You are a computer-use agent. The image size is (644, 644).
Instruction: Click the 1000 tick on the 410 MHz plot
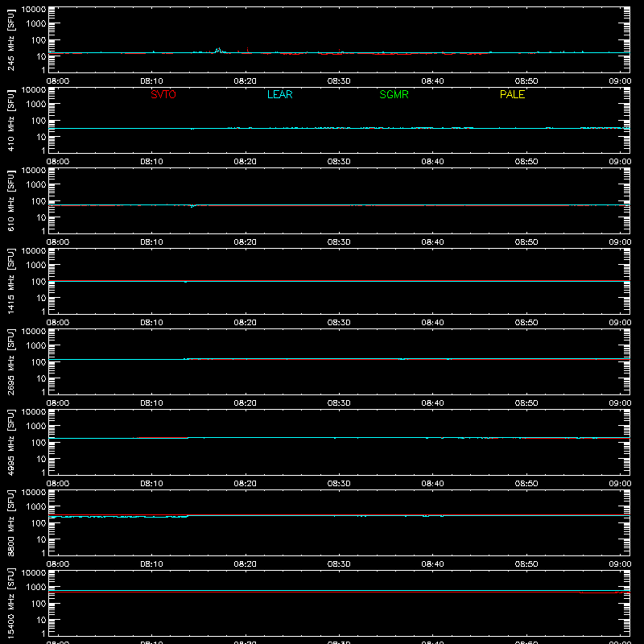pos(36,105)
